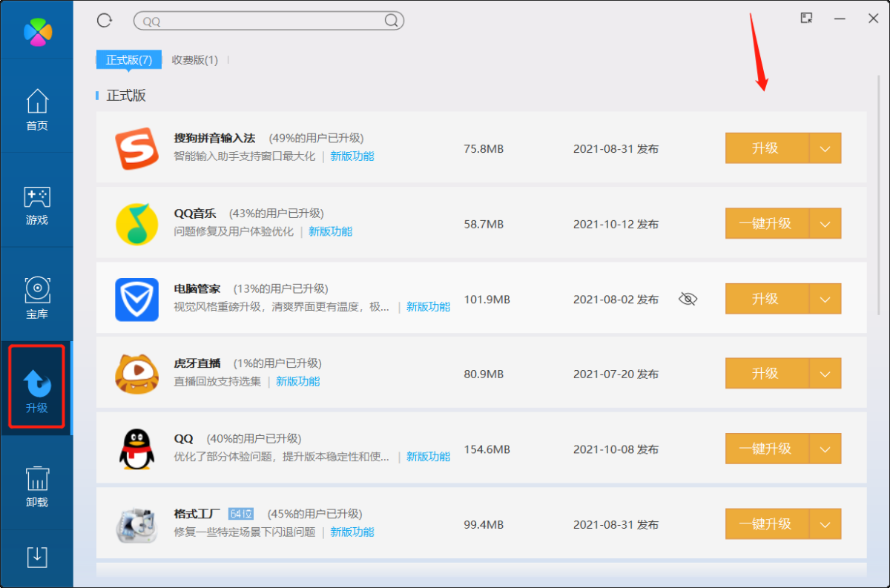Screen dimensions: 890x588
Task: Open 新版功能 link for QQ音乐
Action: (331, 231)
